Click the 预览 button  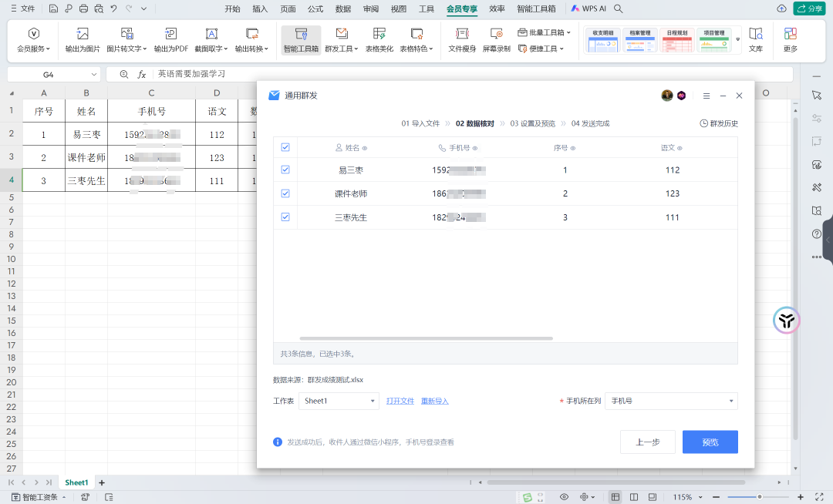pyautogui.click(x=710, y=442)
